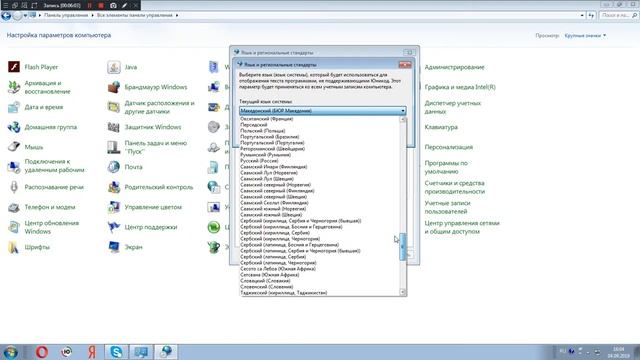Screen dimensions: 640x360
Task: Open the Клавиатура link
Action: 441,127
